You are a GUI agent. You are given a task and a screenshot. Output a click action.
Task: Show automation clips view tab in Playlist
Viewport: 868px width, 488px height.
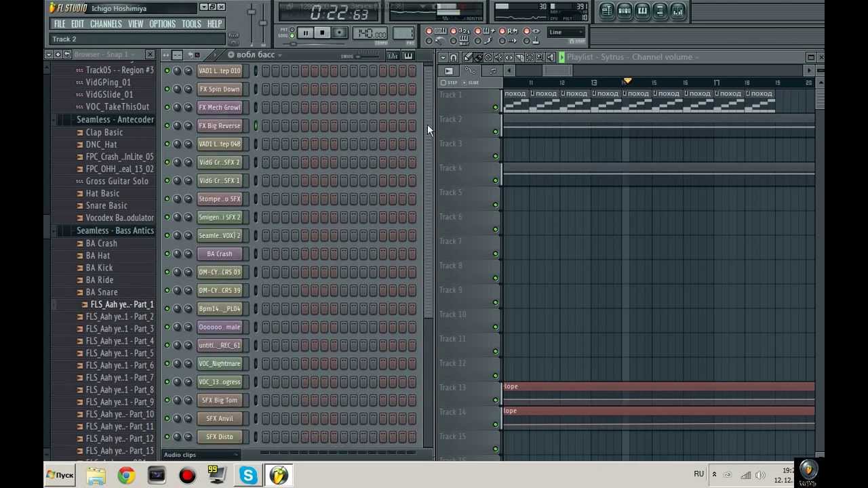coord(470,70)
